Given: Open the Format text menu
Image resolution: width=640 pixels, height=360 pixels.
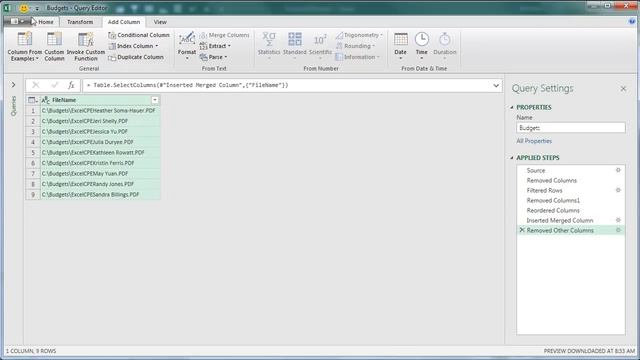Looking at the screenshot, I should pyautogui.click(x=187, y=46).
